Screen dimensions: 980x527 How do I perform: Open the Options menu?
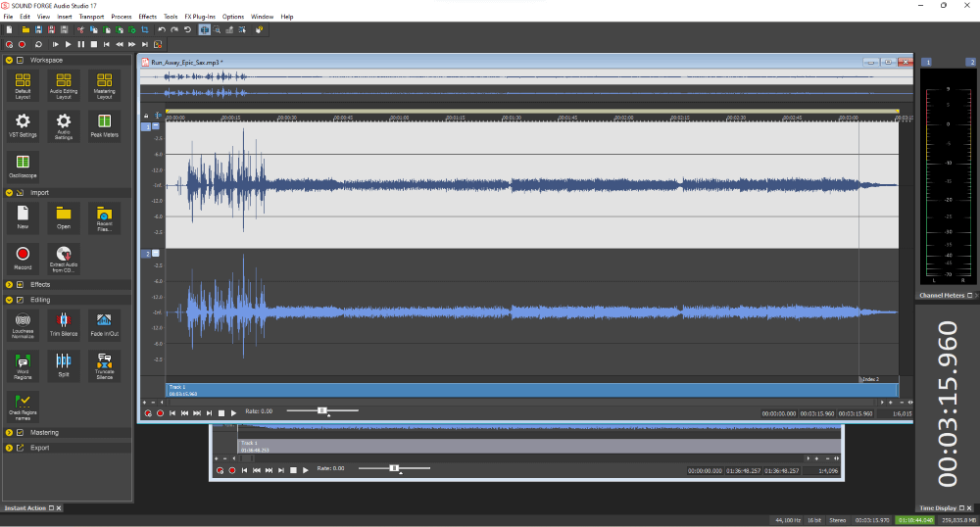coord(233,17)
